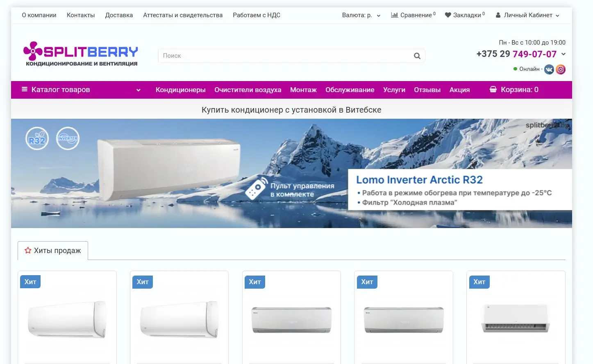Call the +375 29 749-07-07 phone number
Viewport: 593px width, 364px height.
tap(516, 54)
